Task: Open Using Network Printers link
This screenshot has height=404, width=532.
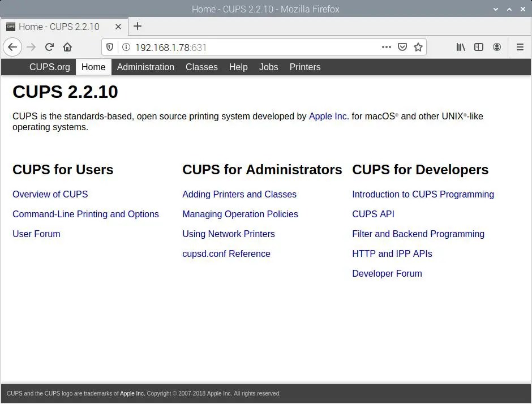Action: click(229, 234)
